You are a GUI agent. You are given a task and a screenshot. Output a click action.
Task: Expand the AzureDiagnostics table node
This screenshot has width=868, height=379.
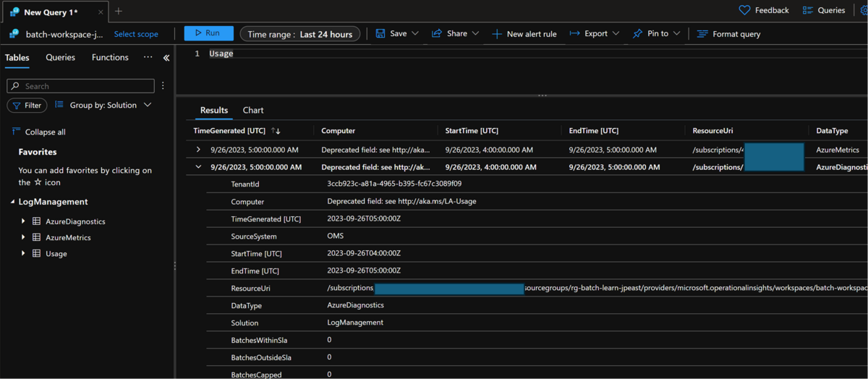point(23,221)
